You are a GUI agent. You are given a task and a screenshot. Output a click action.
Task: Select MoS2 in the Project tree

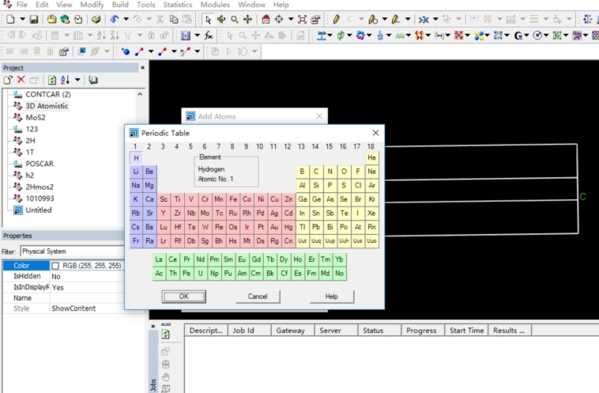click(x=36, y=117)
